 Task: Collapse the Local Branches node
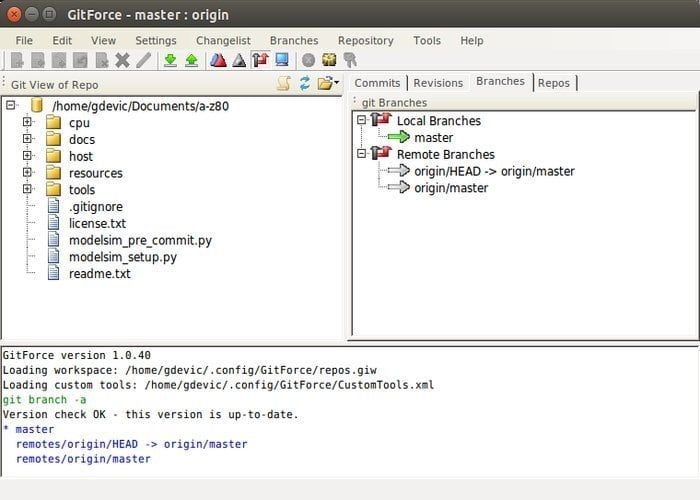click(x=362, y=120)
